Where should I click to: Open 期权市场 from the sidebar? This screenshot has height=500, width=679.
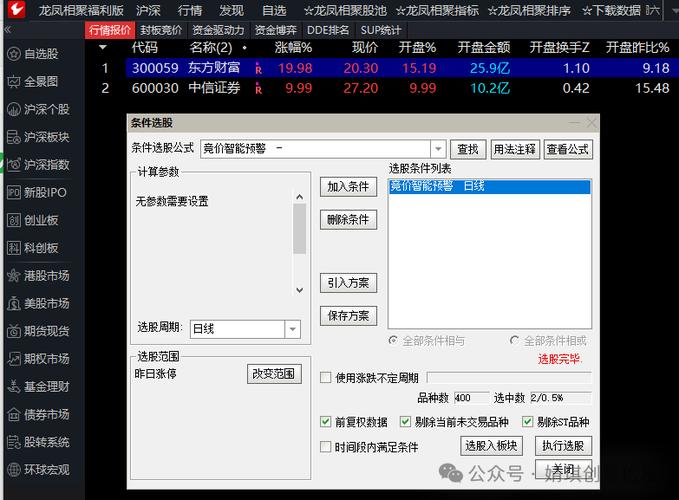pos(38,359)
